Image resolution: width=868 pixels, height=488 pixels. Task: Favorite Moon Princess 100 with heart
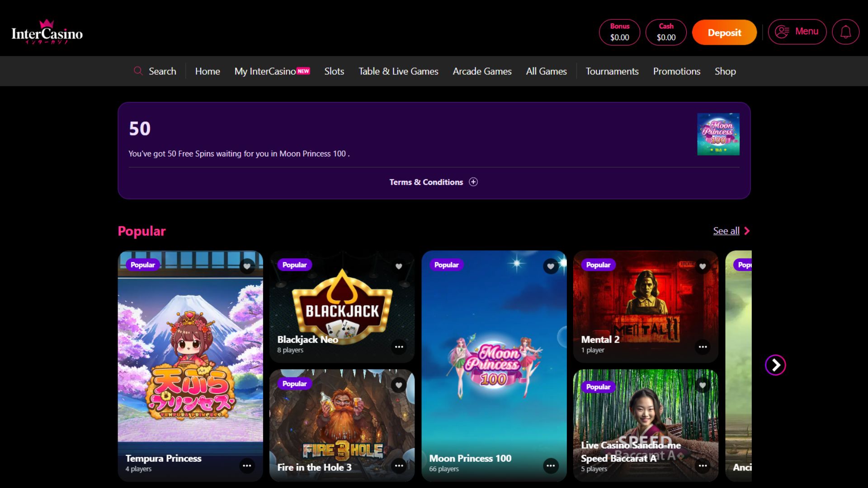click(x=551, y=266)
